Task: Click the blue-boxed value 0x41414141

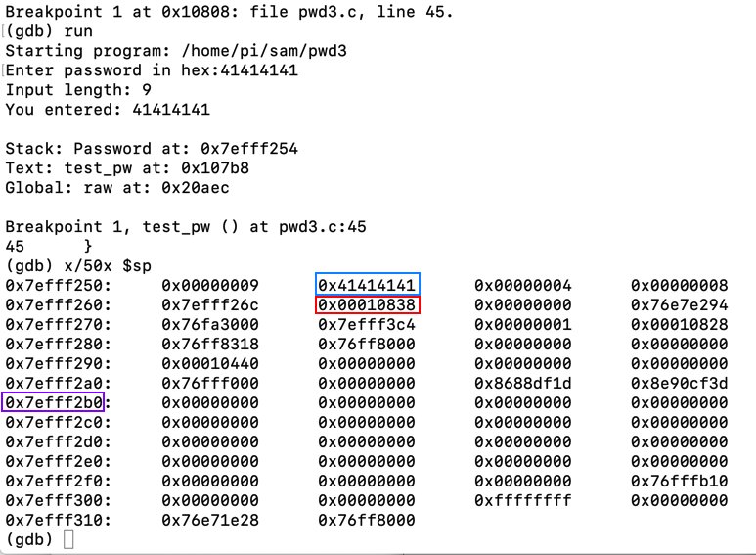Action: click(367, 285)
